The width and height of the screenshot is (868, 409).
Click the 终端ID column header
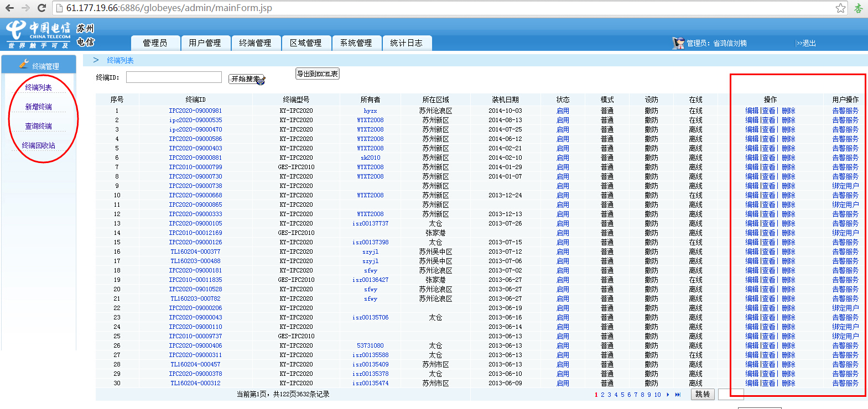(x=195, y=99)
